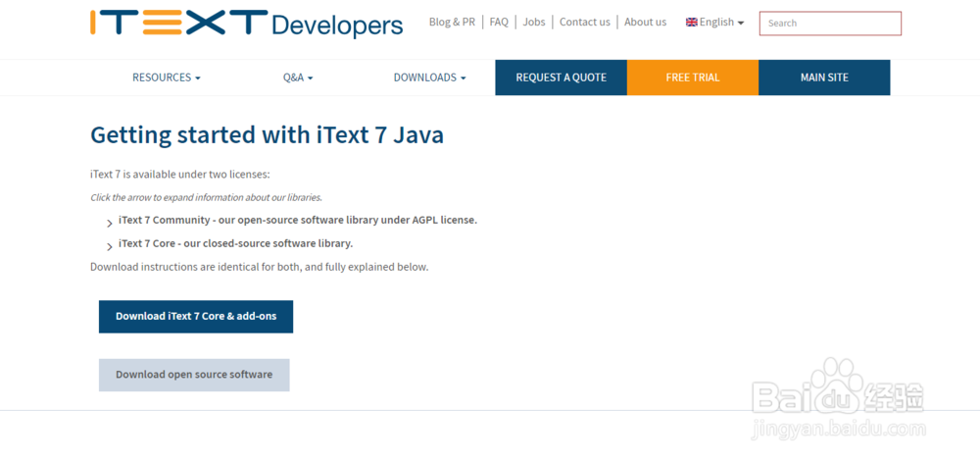Screen dimensions: 980x462
Task: Open the FAQ link
Action: tap(499, 22)
